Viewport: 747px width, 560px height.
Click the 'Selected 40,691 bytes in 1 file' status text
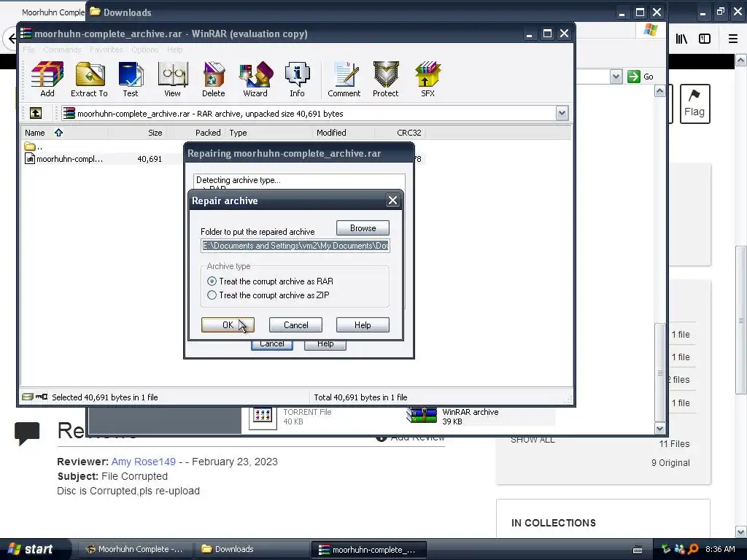point(105,397)
